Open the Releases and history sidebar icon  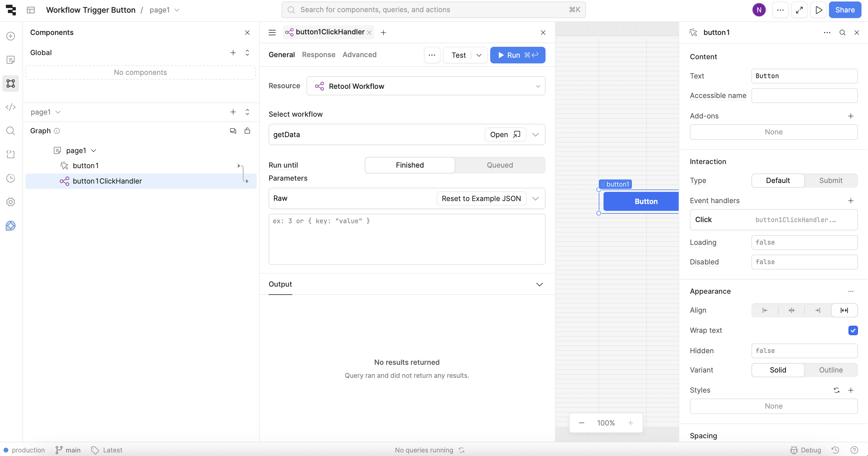[11, 178]
